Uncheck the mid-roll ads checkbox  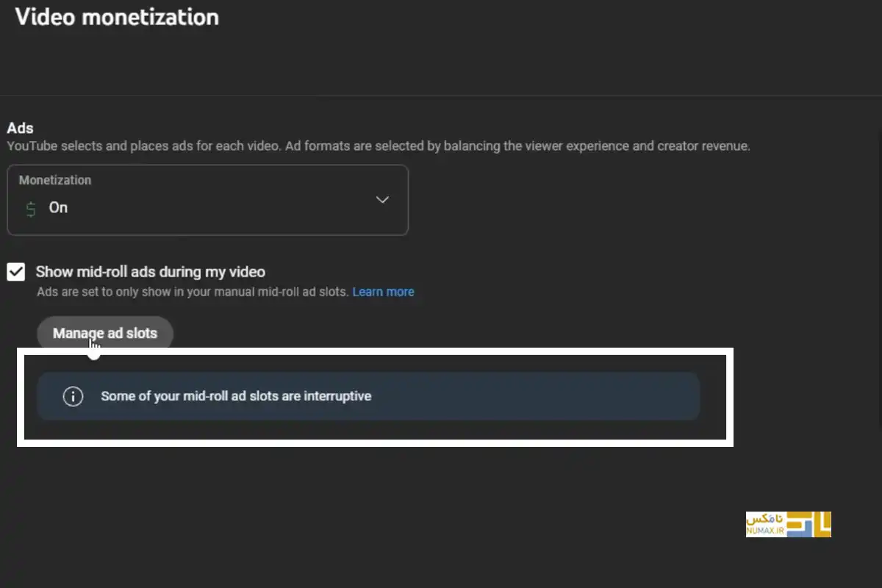pos(16,272)
